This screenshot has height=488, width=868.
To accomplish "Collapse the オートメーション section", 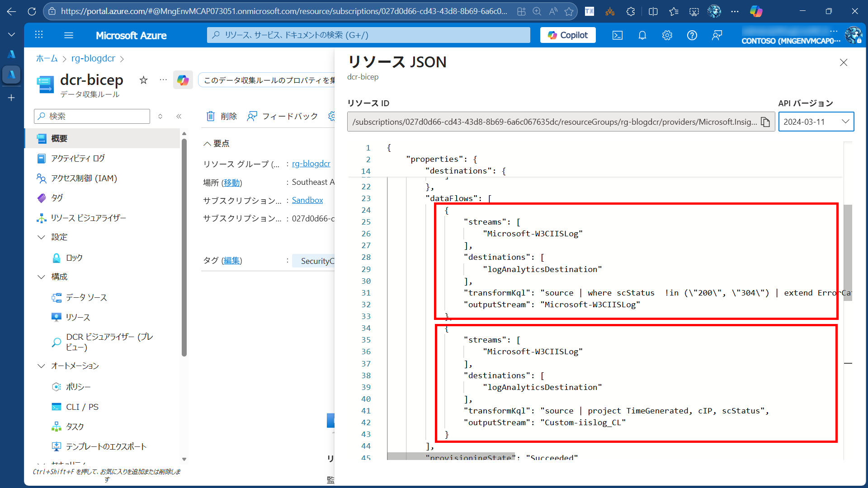I will click(x=42, y=366).
